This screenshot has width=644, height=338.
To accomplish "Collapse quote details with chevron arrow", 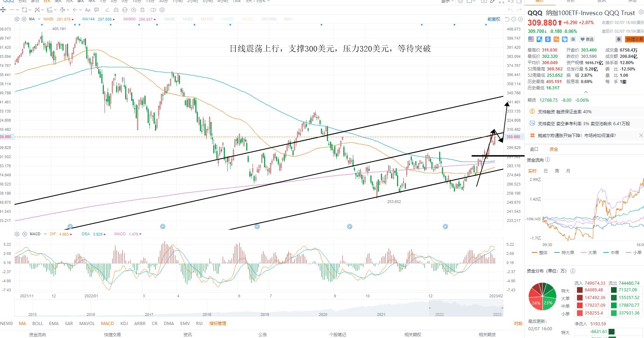I will pos(586,92).
